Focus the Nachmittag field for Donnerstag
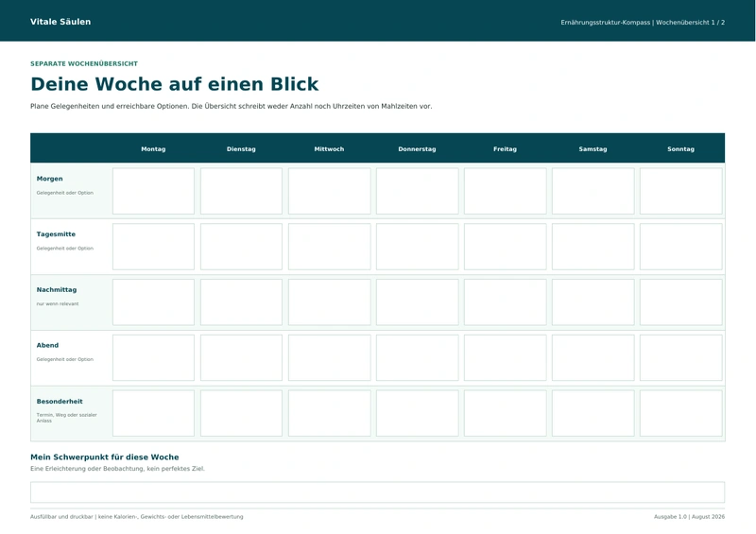756x534 pixels. 417,302
